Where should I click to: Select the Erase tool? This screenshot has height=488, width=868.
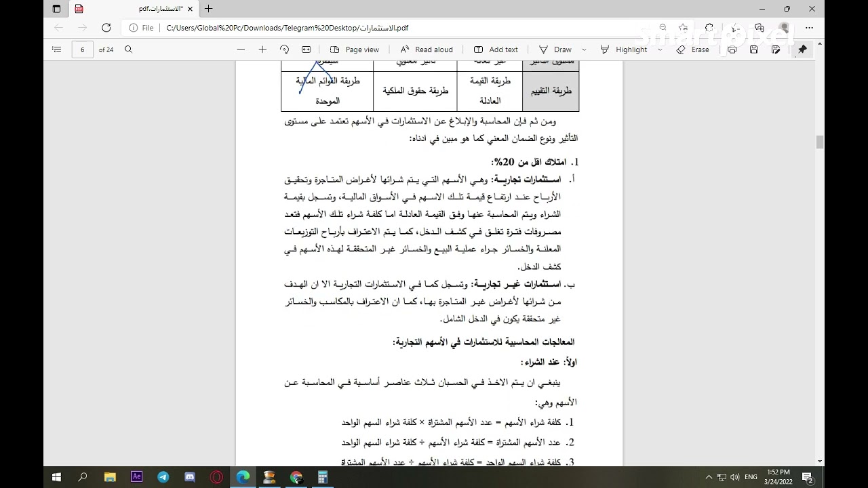[693, 49]
